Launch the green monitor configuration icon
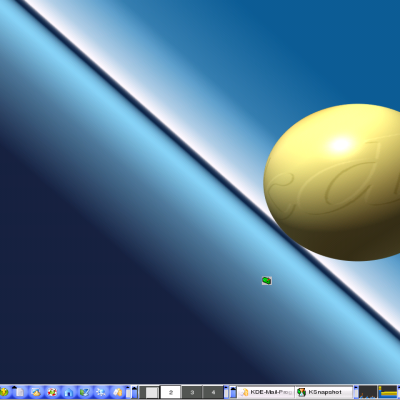 pyautogui.click(x=85, y=392)
